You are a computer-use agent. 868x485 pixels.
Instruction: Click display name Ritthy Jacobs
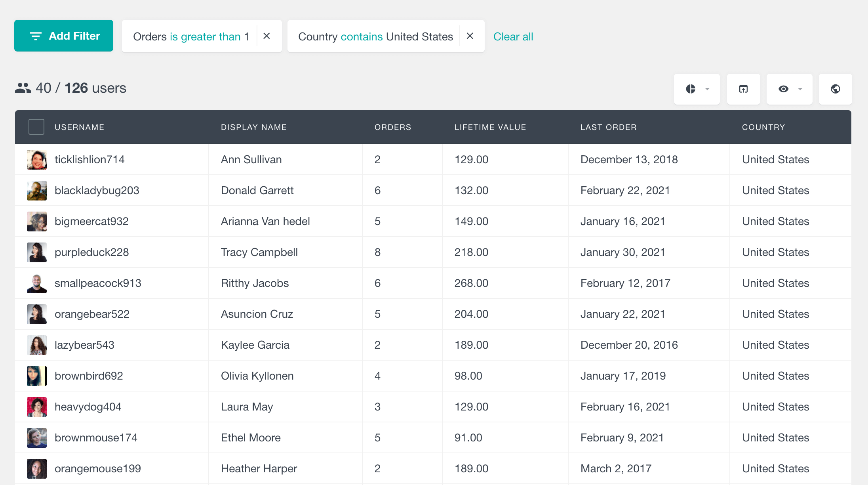(x=255, y=283)
